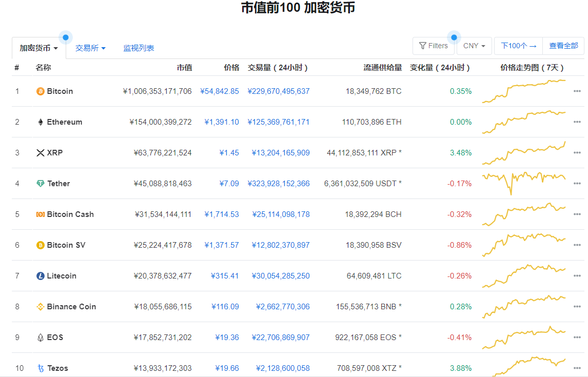The width and height of the screenshot is (588, 377).
Task: Open the Tether name link
Action: pos(58,184)
